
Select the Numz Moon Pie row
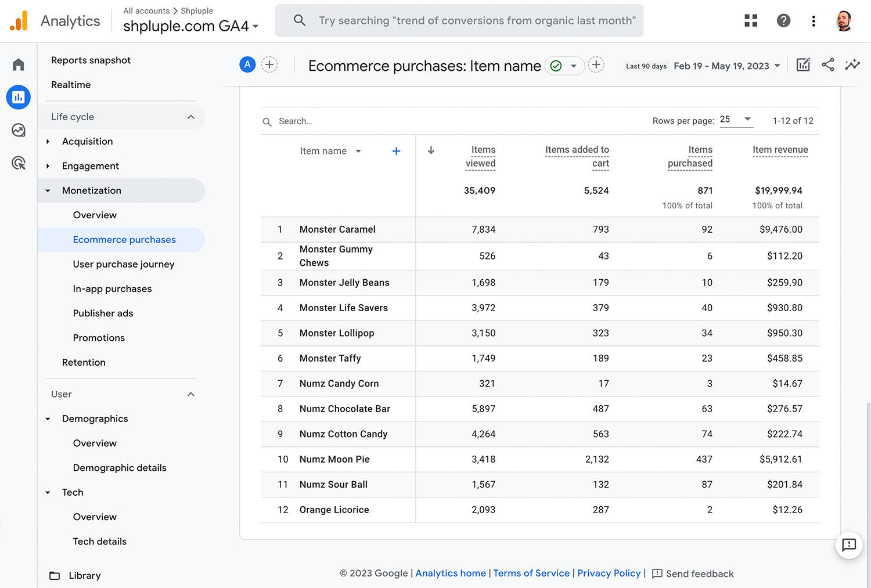point(540,459)
